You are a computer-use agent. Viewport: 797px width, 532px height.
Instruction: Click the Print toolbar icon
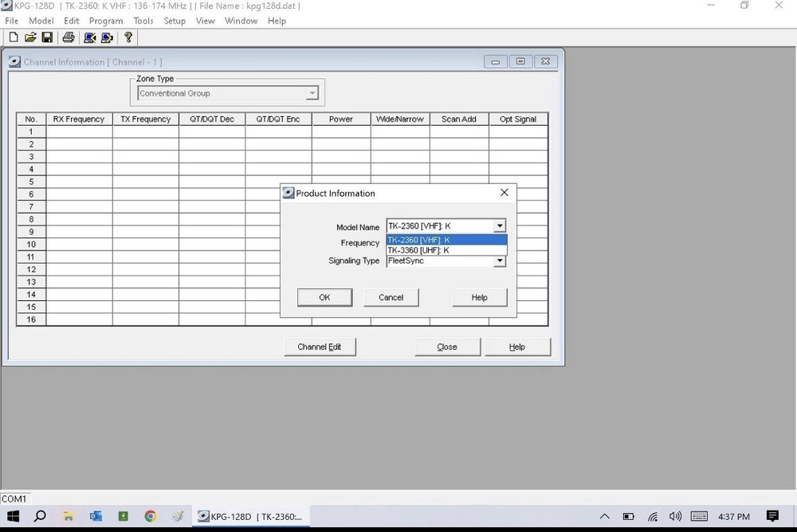pos(69,37)
